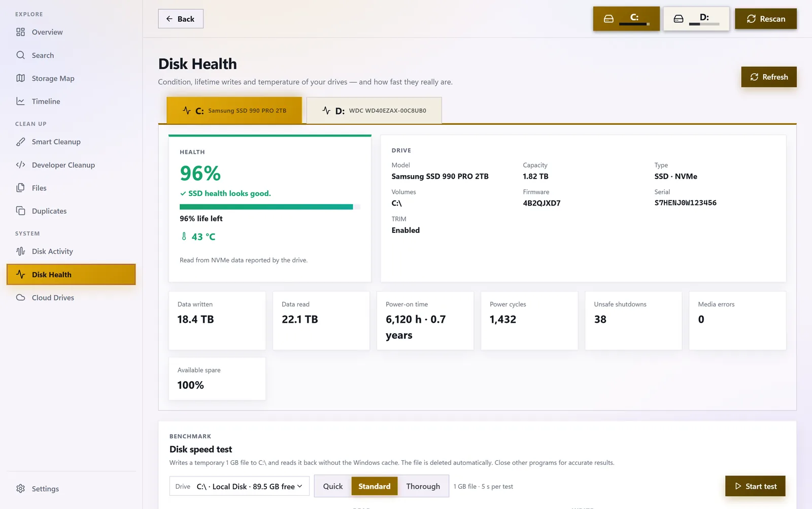Click the Timeline chart icon

pyautogui.click(x=20, y=101)
